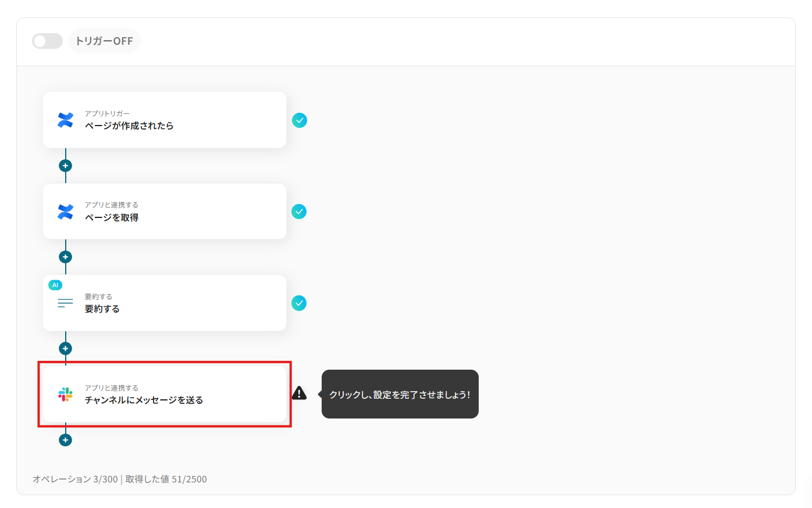Open チャンネルにメッセージを送る Slack card
Viewport: 812px width, 508px height.
[165, 394]
